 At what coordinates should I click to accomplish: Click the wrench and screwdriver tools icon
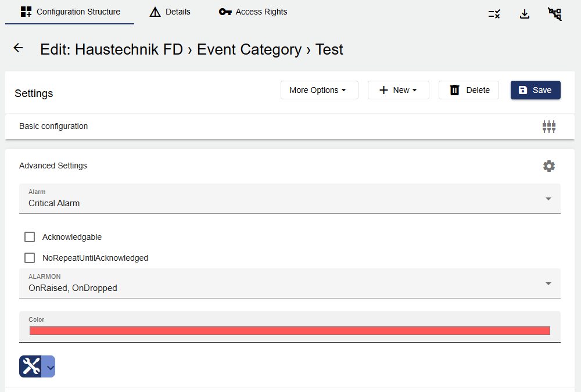tap(30, 366)
